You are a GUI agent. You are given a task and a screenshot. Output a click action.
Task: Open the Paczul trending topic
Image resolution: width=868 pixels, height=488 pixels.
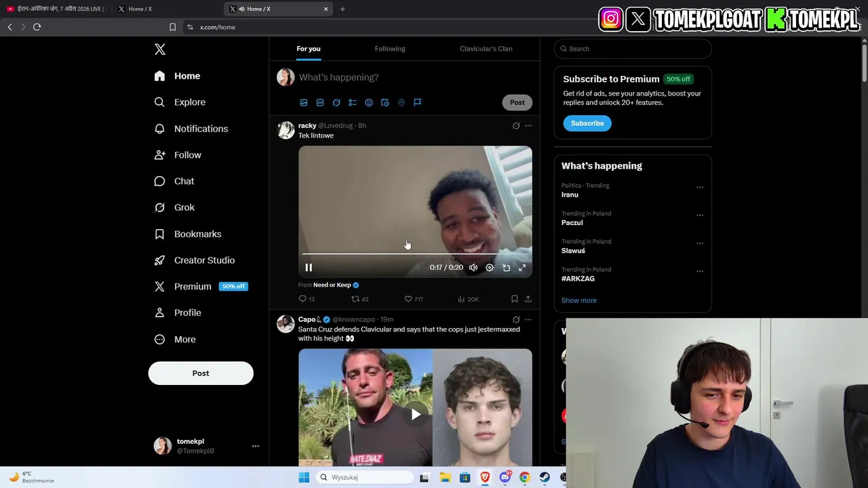point(572,222)
